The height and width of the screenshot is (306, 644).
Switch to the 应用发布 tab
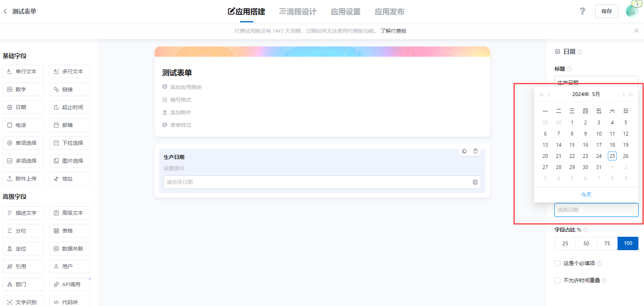click(389, 12)
